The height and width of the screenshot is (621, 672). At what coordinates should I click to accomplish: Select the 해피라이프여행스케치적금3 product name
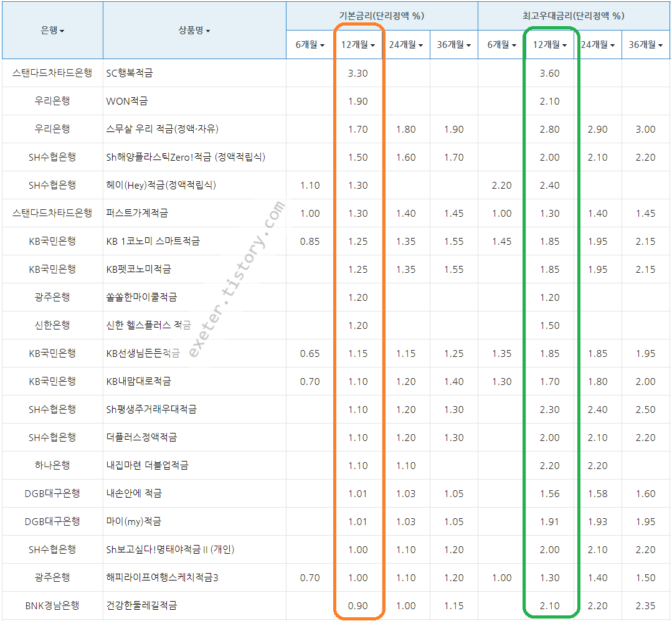click(x=162, y=577)
